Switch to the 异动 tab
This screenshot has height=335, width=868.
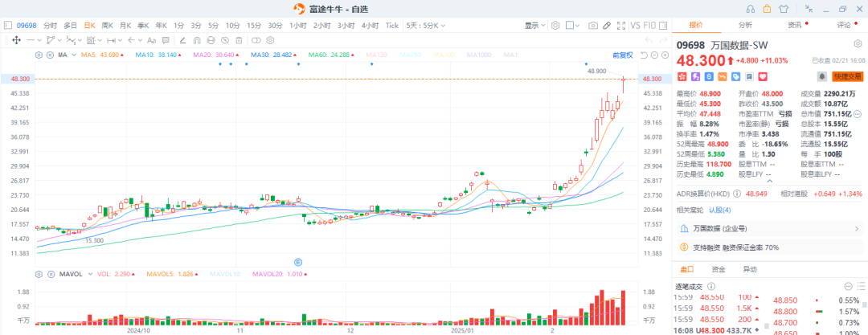750,269
